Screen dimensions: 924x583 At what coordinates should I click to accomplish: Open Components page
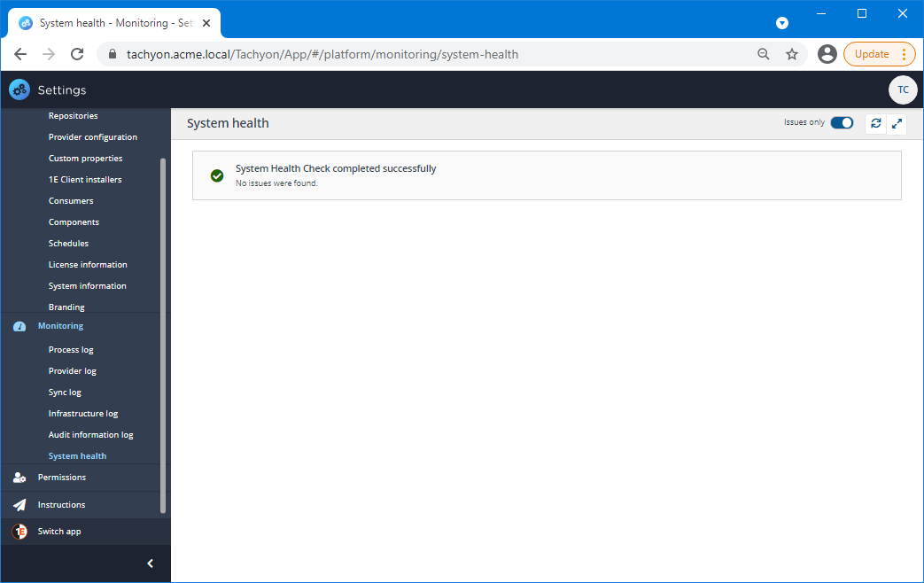pyautogui.click(x=74, y=222)
